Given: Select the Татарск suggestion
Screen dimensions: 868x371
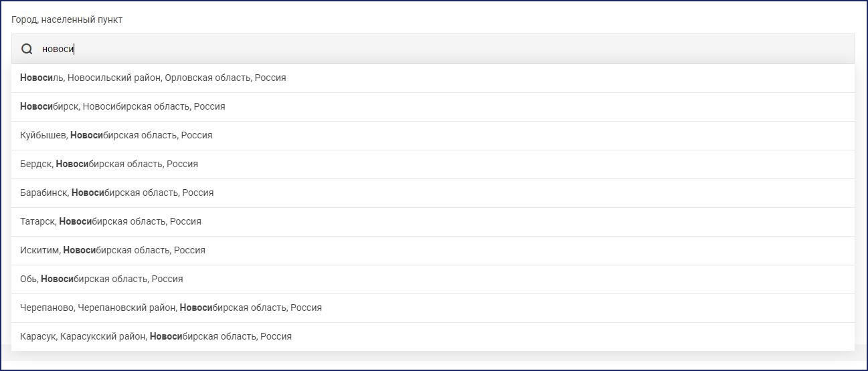Looking at the screenshot, I should (433, 222).
